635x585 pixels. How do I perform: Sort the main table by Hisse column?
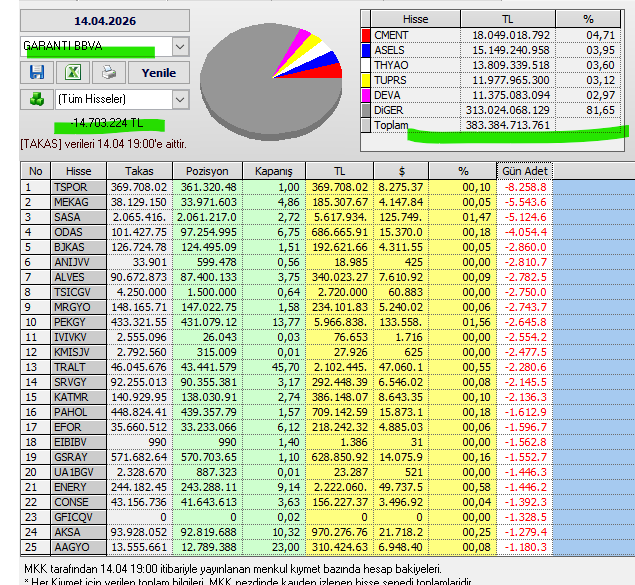[79, 171]
